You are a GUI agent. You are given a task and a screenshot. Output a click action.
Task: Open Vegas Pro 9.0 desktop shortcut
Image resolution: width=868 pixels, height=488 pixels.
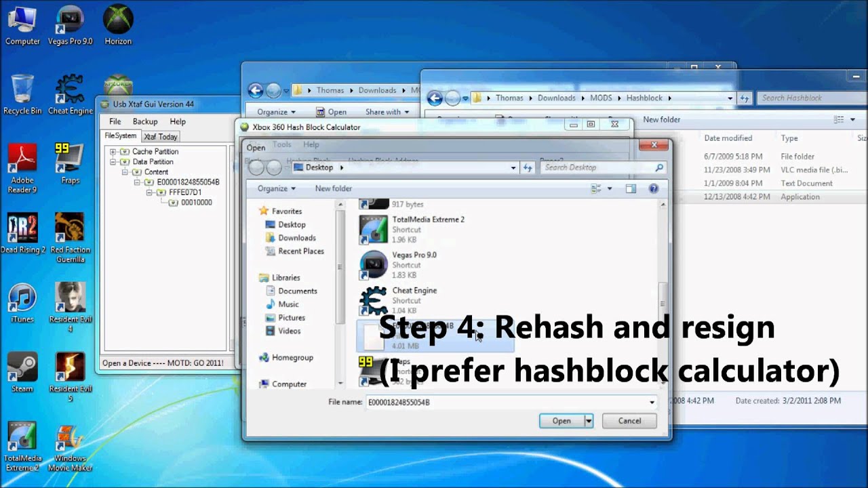click(70, 25)
